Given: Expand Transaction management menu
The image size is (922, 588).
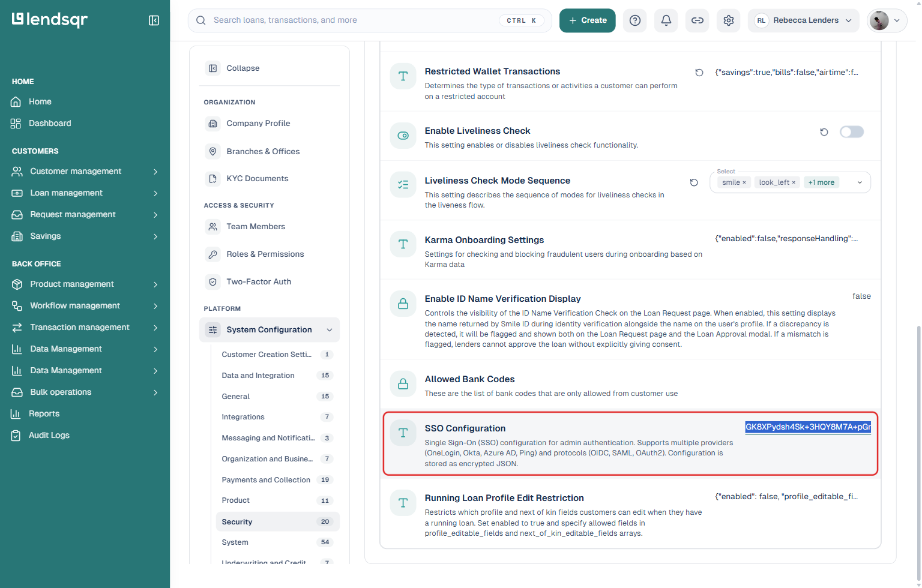Looking at the screenshot, I should tap(85, 328).
